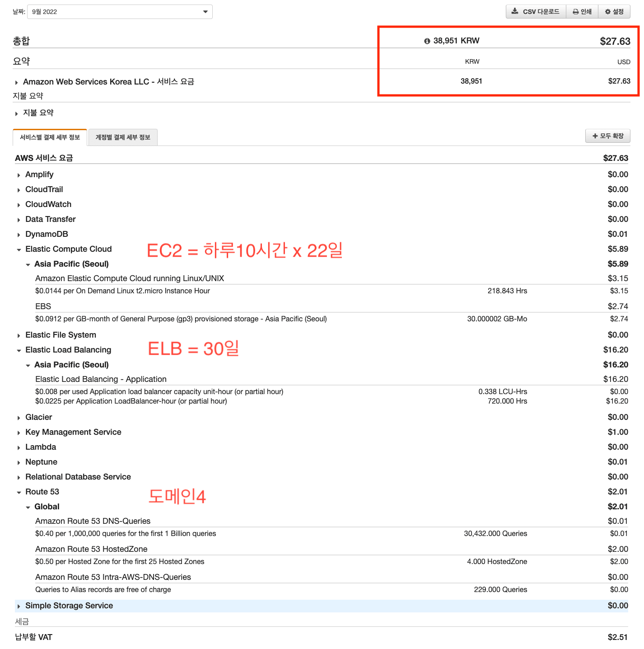Open the 설정 settings button
This screenshot has width=644, height=649.
point(614,12)
